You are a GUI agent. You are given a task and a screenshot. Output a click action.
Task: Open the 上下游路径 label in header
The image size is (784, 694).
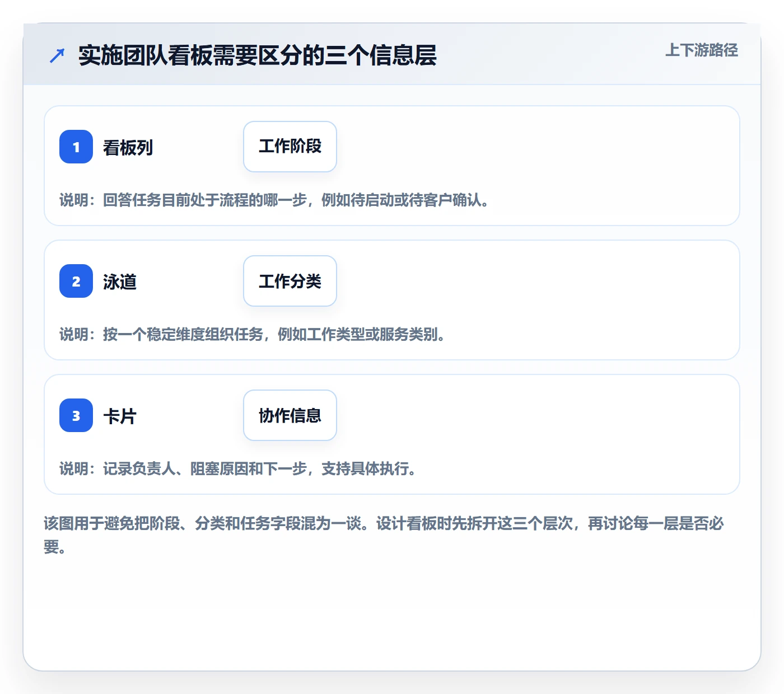tap(702, 50)
